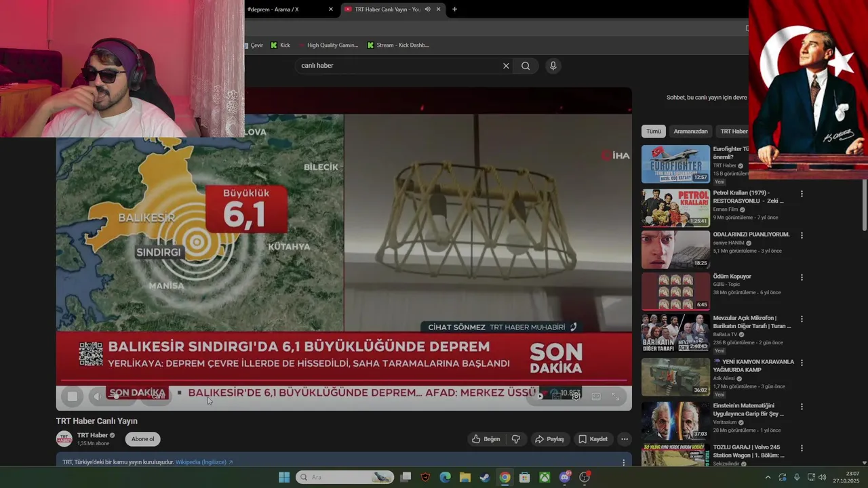
Task: Open the Xbox app on taskbar
Action: click(545, 477)
